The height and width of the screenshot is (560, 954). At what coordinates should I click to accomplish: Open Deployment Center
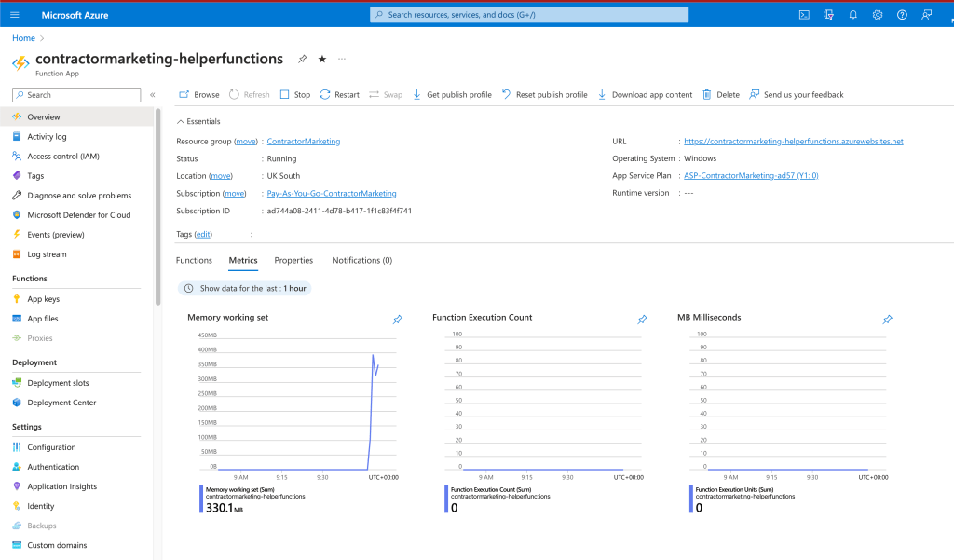point(76,403)
